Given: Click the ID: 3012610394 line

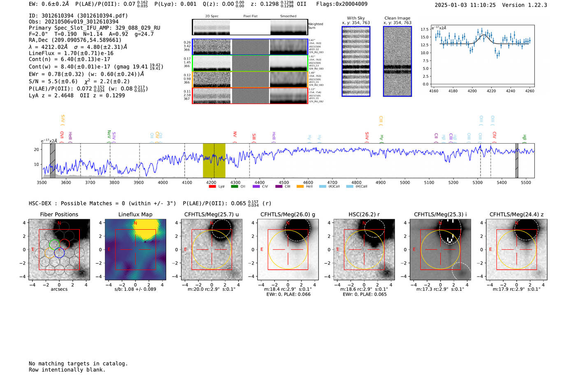Looking at the screenshot, I should [x=78, y=16].
